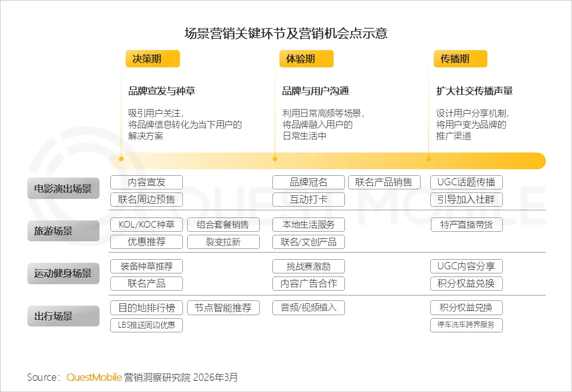Click the 互动打卡 box

point(308,200)
